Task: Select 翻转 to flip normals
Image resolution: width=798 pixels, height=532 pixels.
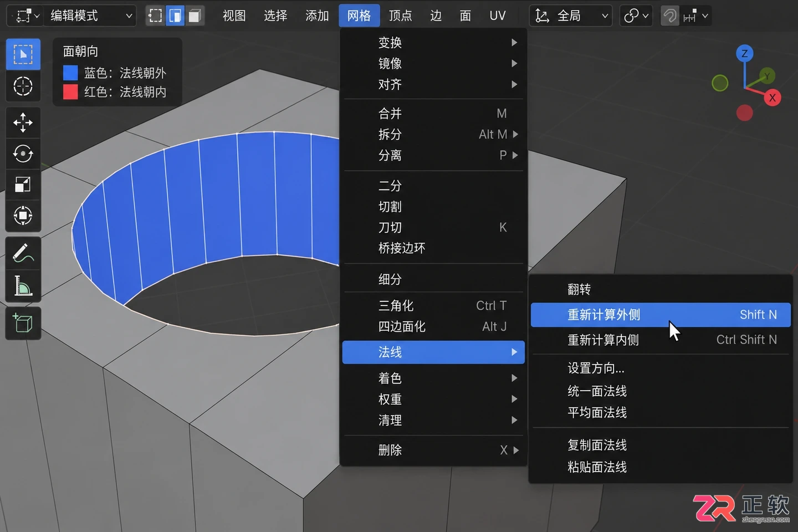Action: 661,289
